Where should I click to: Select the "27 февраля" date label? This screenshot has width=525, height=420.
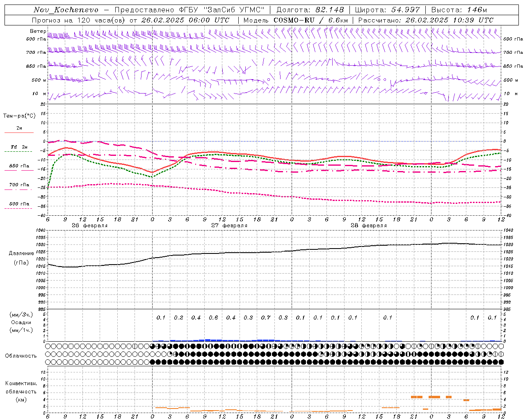point(229,226)
